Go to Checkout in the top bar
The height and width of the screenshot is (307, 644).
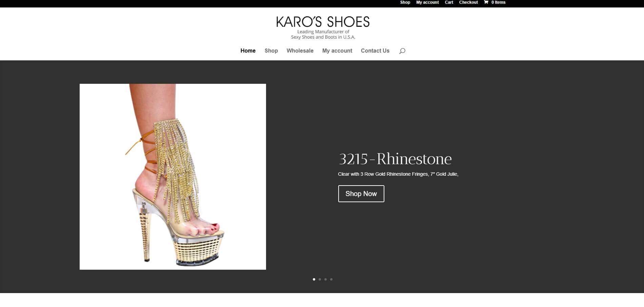468,2
